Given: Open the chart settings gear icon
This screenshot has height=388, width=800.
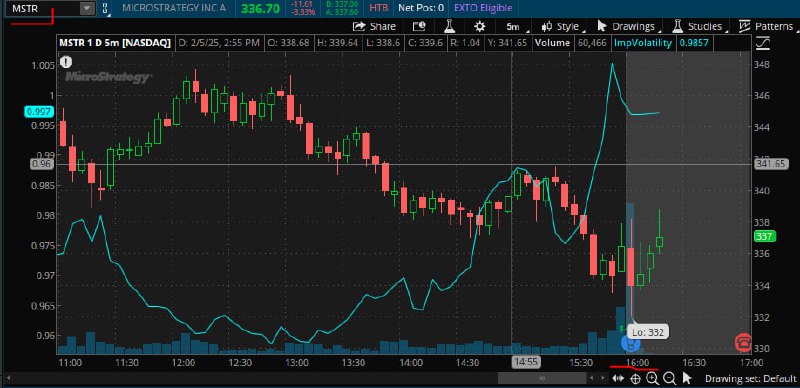Looking at the screenshot, I should click(x=480, y=27).
